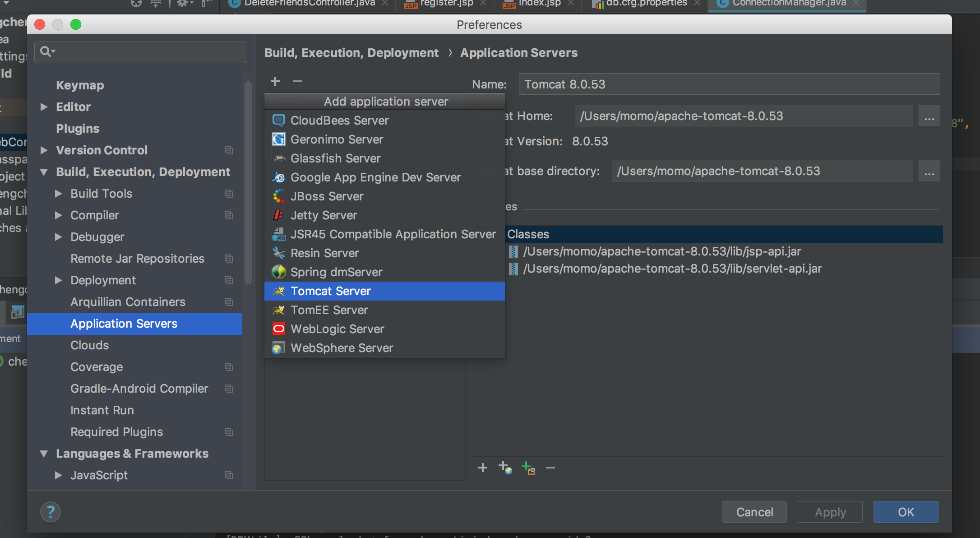980x538 pixels.
Task: Collapse Build, Execution, Deployment section
Action: click(x=44, y=172)
